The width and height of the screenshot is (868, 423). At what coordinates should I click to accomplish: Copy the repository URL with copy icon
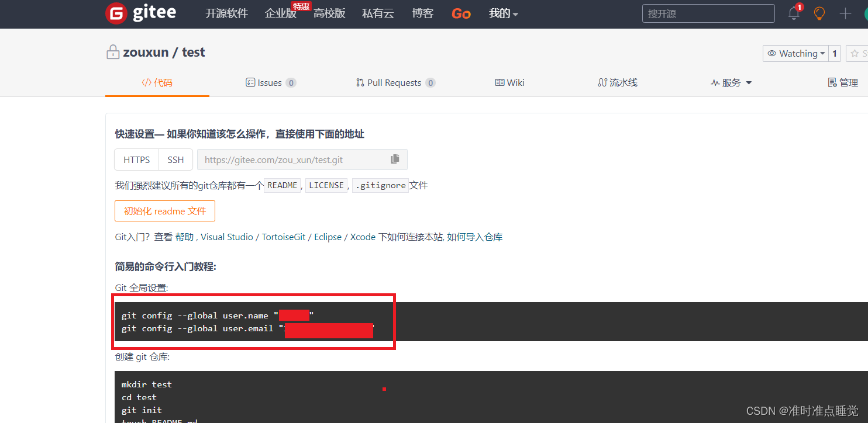tap(395, 159)
